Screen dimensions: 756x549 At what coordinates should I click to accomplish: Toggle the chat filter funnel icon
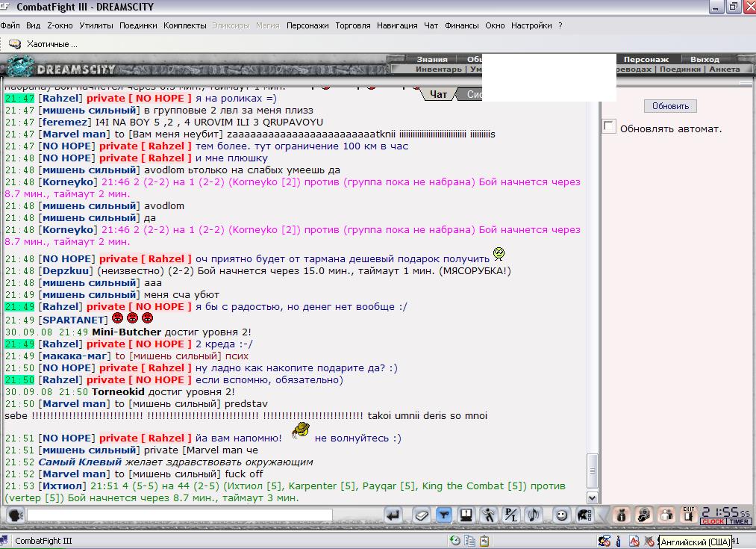pos(443,515)
